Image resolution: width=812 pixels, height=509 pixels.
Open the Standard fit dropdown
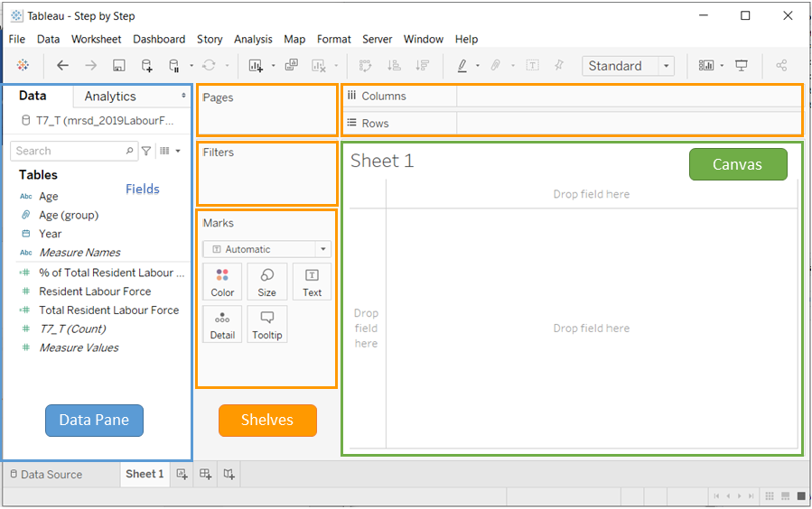pos(628,66)
